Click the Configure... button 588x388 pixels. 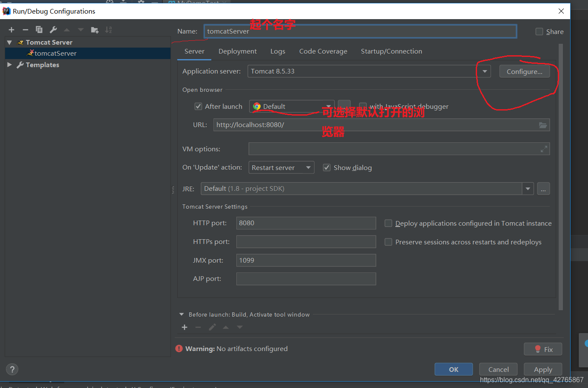(524, 71)
